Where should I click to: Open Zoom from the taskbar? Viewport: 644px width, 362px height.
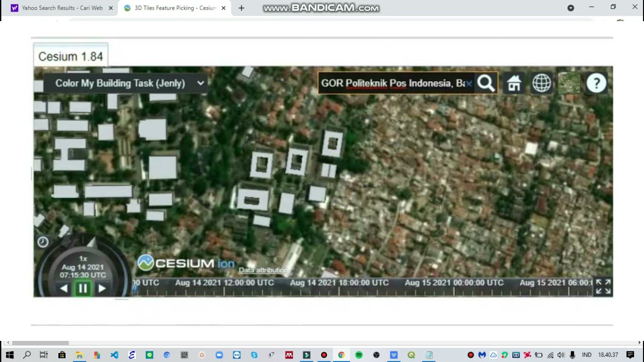pyautogui.click(x=219, y=355)
